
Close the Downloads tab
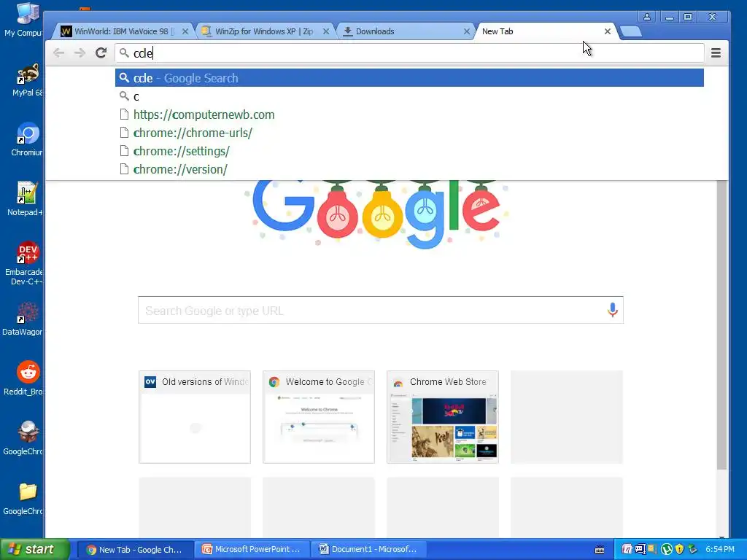(467, 31)
